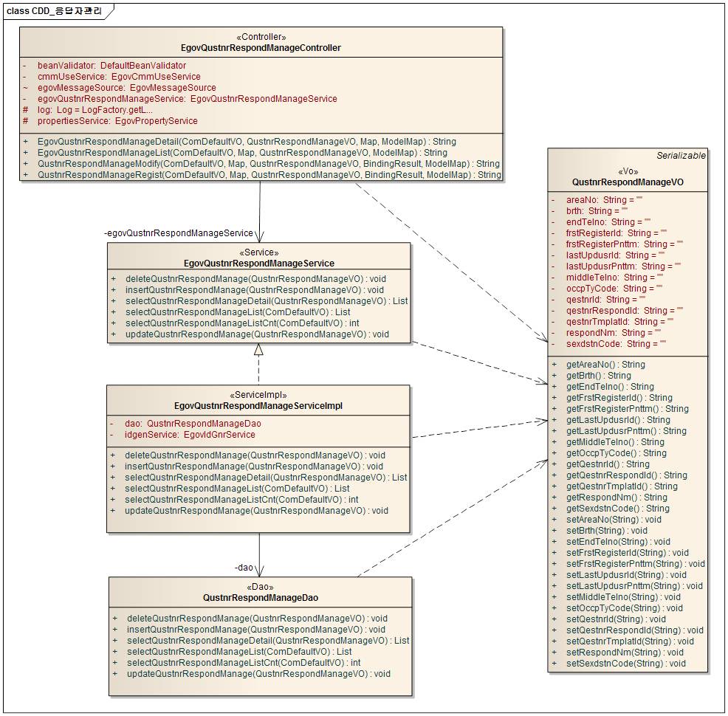
Task: Select the class CDD_응답자관리 diagram title tab
Action: pos(54,11)
